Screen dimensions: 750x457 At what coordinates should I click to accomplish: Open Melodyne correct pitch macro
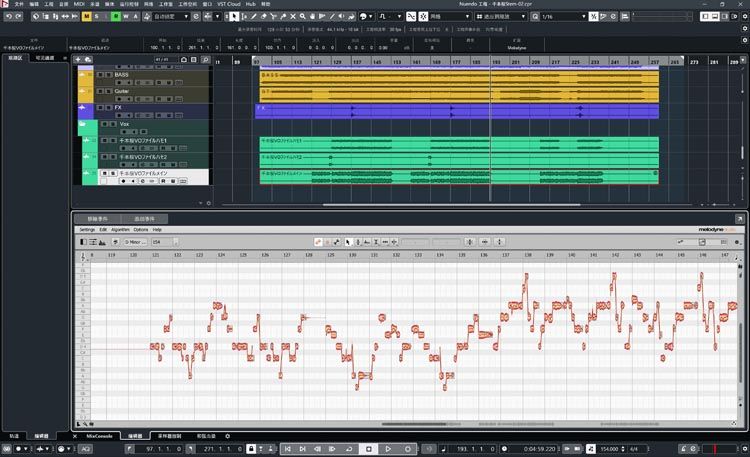(x=470, y=242)
